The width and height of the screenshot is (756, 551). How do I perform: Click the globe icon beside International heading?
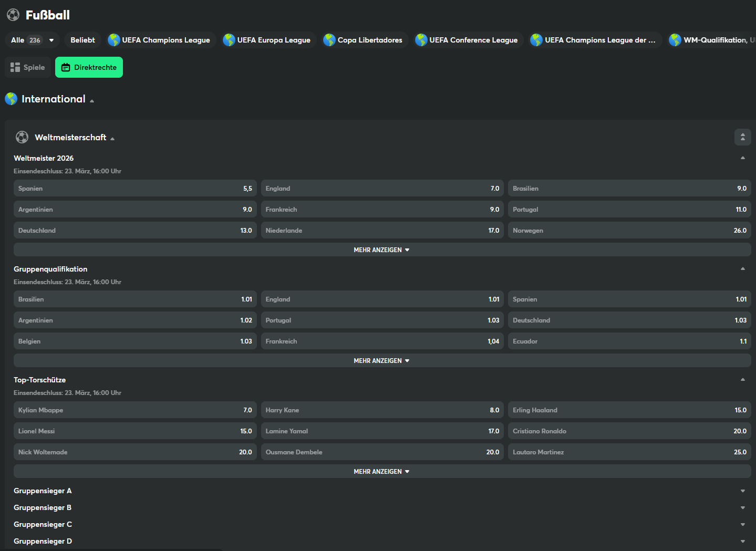11,99
